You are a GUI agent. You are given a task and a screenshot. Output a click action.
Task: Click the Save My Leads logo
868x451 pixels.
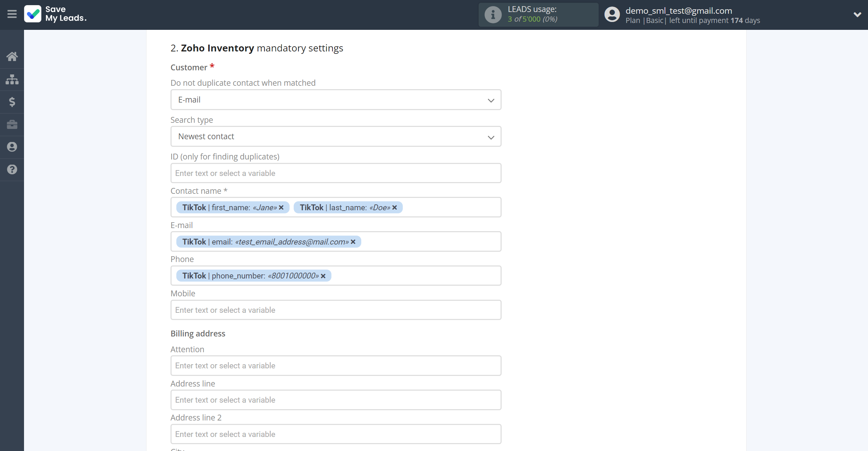click(55, 14)
